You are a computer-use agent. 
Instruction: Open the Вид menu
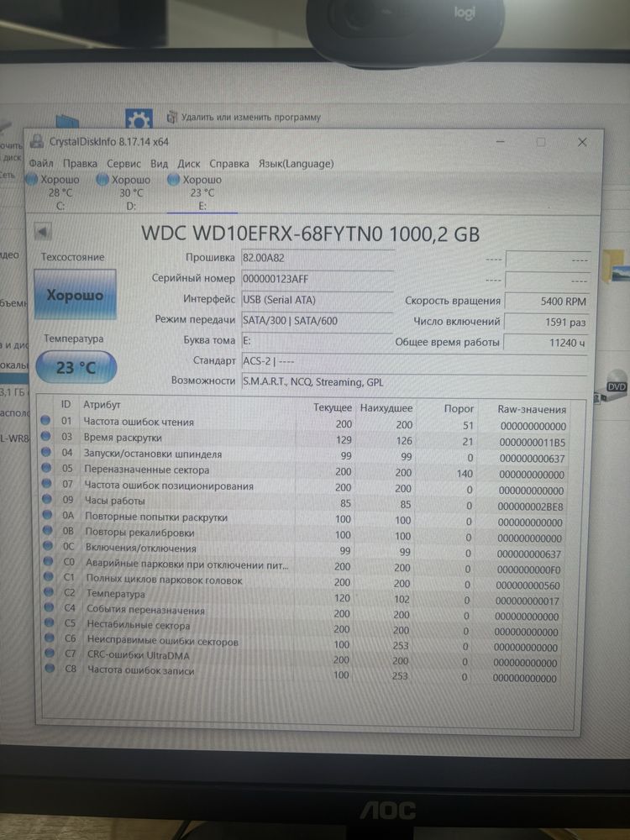pos(159,164)
